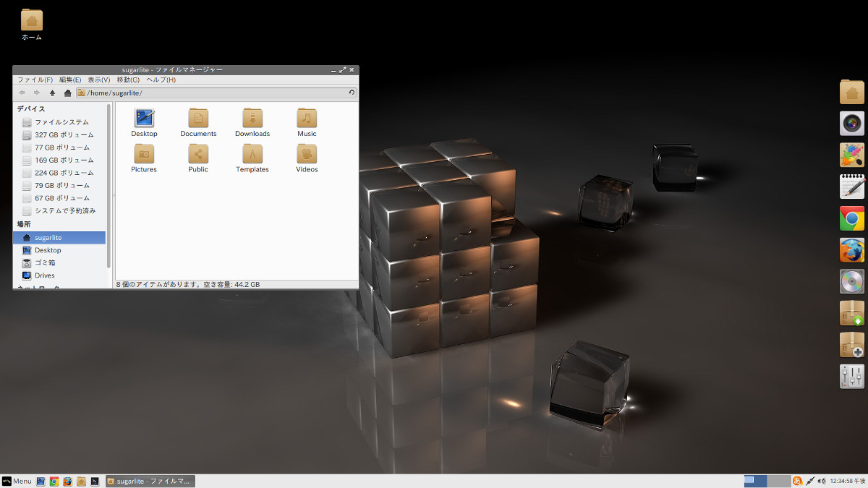Select the 79 GB ボリューム device

[x=60, y=185]
